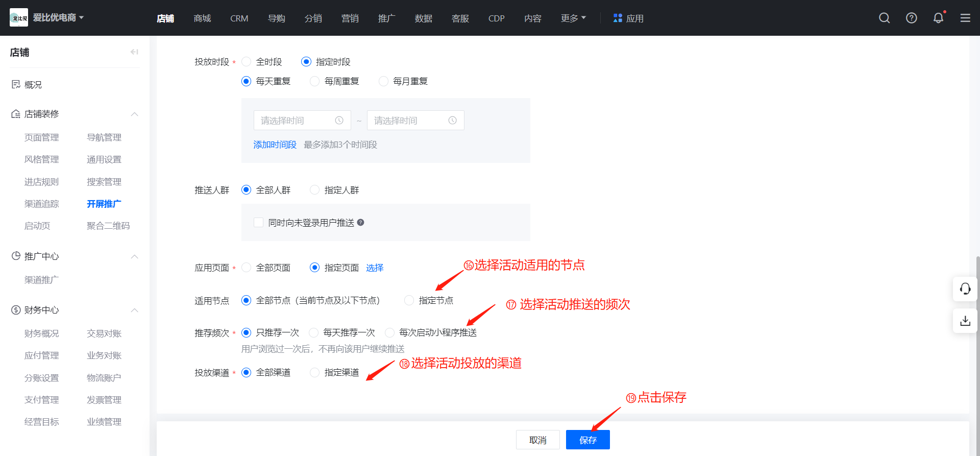This screenshot has height=456, width=980.
Task: Open 发票管理 in sidebar
Action: coord(104,400)
